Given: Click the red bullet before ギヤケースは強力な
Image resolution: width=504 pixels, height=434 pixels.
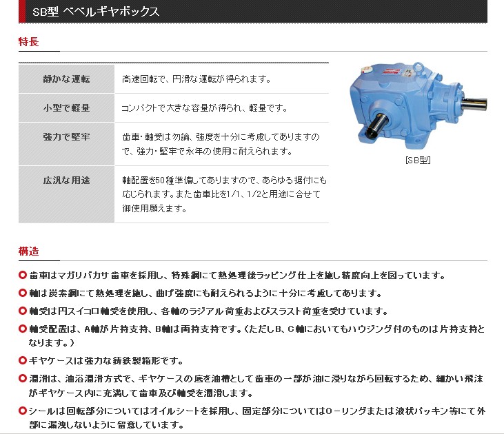Looking at the screenshot, I should point(23,361).
